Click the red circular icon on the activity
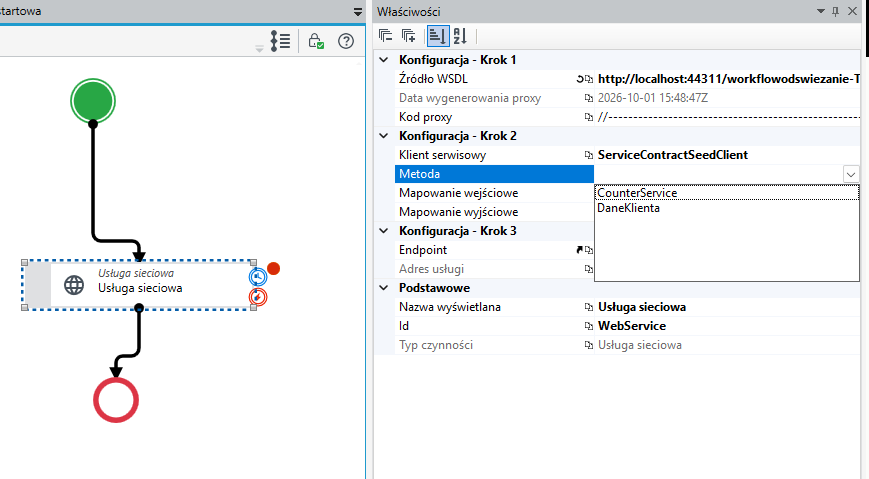 point(258,297)
